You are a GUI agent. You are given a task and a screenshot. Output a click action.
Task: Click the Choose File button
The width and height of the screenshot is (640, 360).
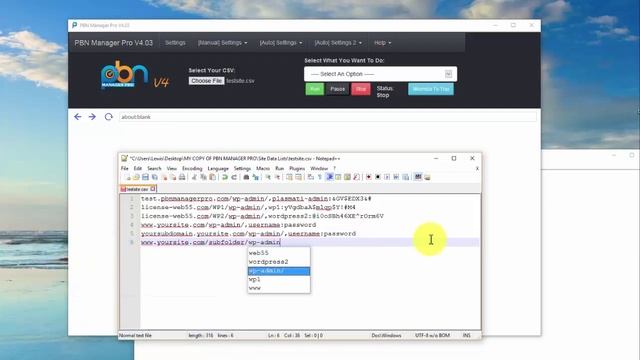point(207,81)
